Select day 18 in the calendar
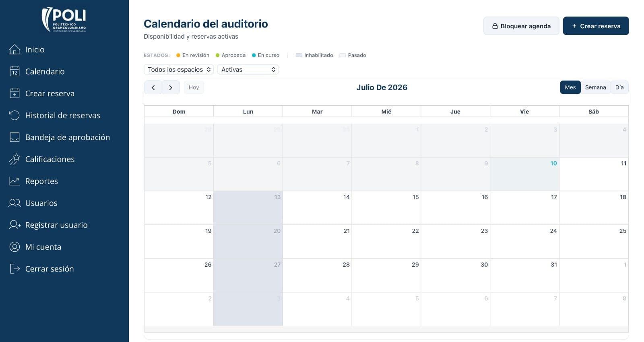The image size is (644, 342). [x=594, y=208]
